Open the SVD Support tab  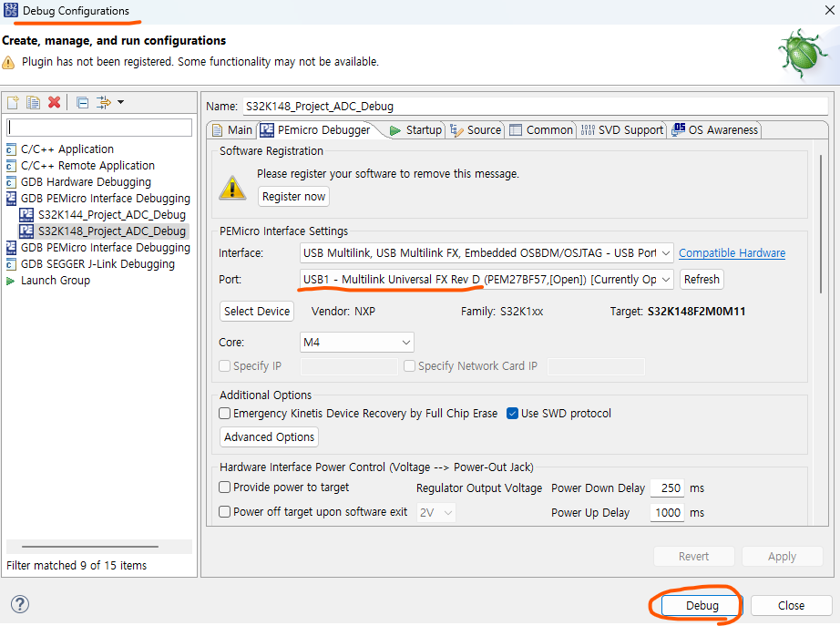(622, 130)
